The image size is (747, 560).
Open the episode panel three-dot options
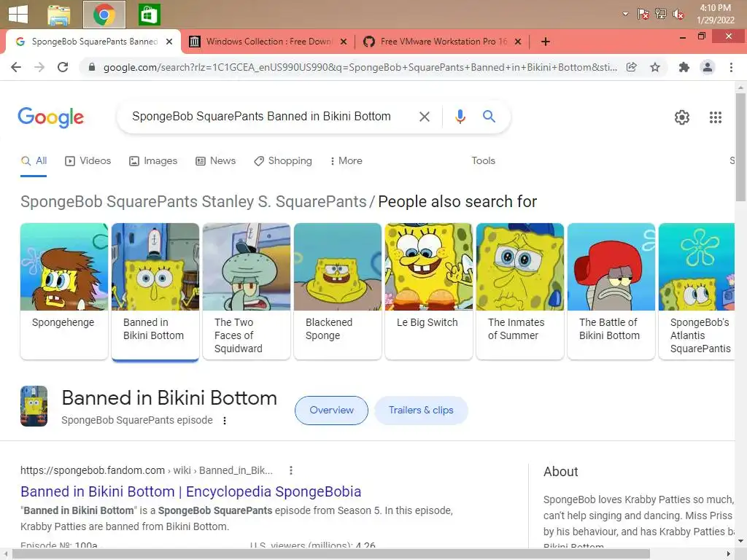point(225,421)
